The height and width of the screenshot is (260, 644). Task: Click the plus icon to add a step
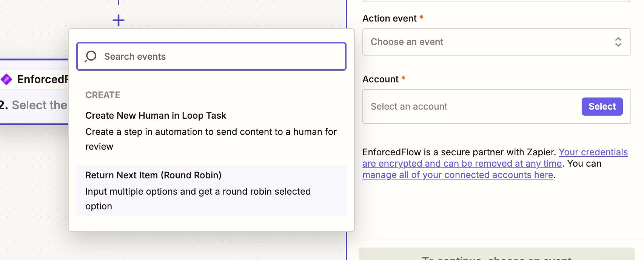[x=119, y=20]
